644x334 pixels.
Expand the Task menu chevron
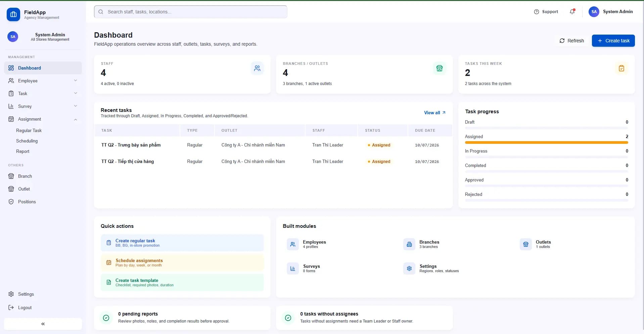pyautogui.click(x=76, y=93)
